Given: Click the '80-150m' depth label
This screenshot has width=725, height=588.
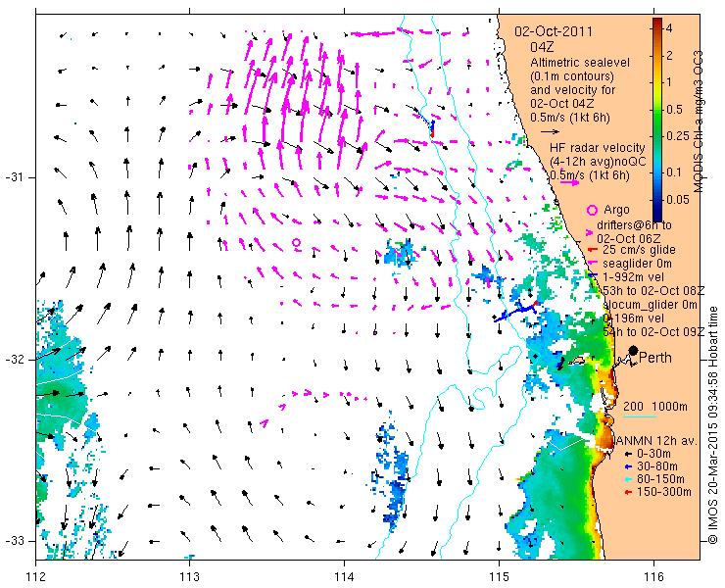Looking at the screenshot, I should 660,479.
